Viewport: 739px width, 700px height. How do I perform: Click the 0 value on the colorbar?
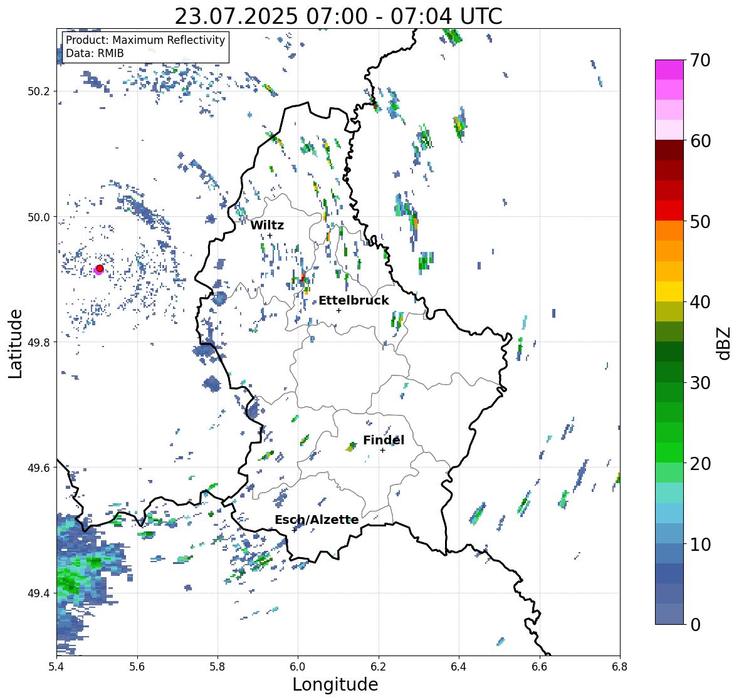[x=696, y=625]
